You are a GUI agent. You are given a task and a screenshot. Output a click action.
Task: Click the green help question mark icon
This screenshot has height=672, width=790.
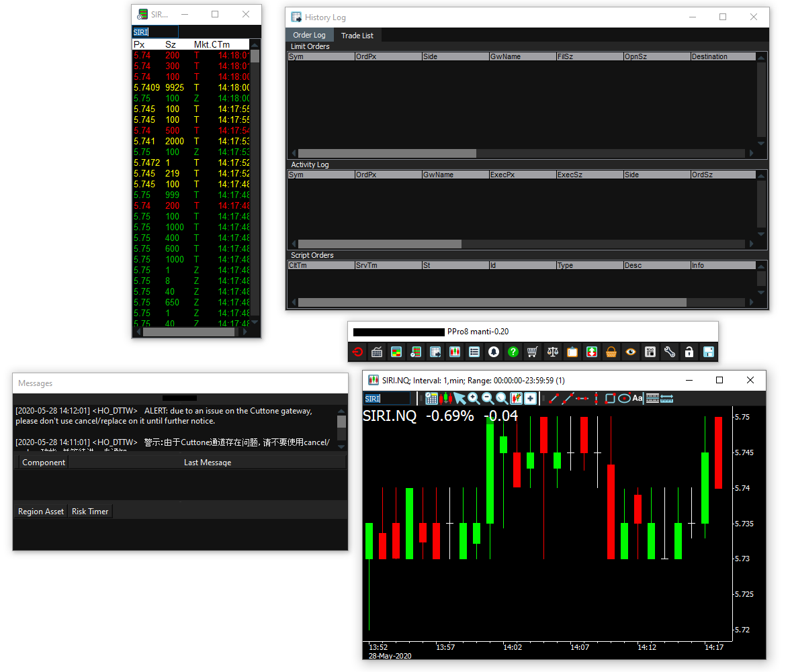click(513, 352)
